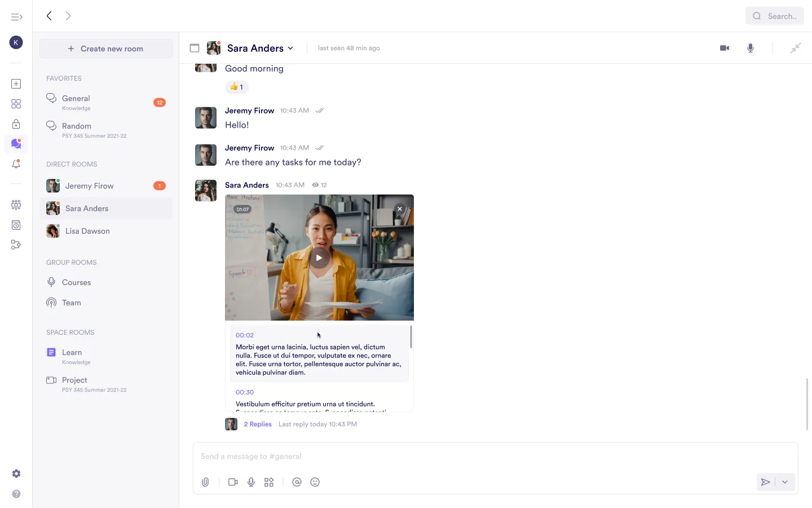The width and height of the screenshot is (812, 508).
Task: Select the Jeremy Firow direct room
Action: pyautogui.click(x=89, y=186)
